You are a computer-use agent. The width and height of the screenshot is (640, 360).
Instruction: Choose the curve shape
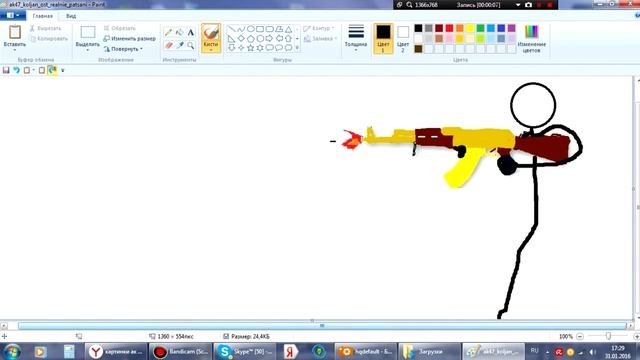click(241, 29)
